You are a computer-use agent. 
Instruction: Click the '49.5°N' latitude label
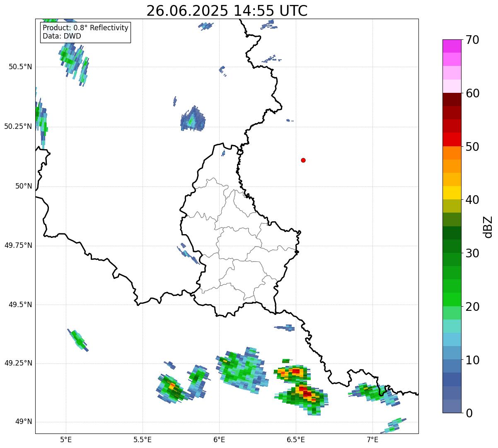coord(20,305)
